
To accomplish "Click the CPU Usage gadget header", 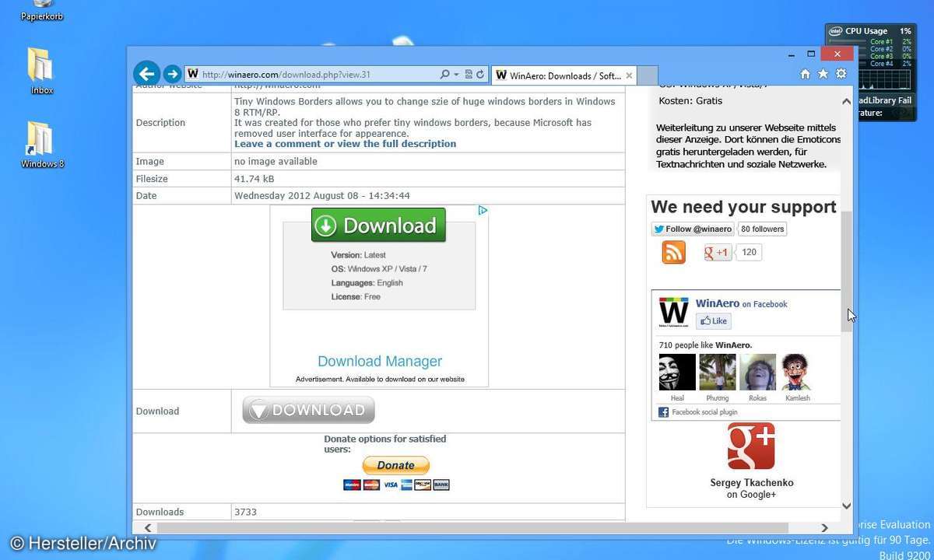I will 870,31.
